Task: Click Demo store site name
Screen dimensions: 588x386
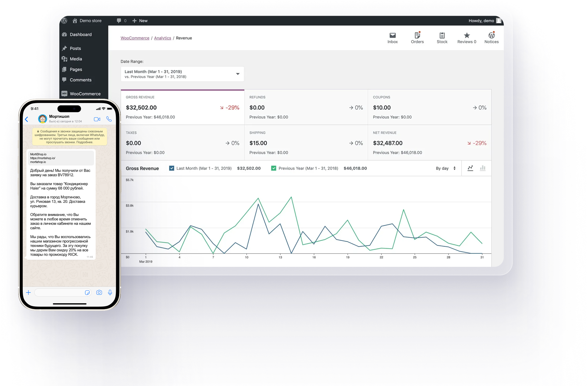Action: tap(90, 21)
